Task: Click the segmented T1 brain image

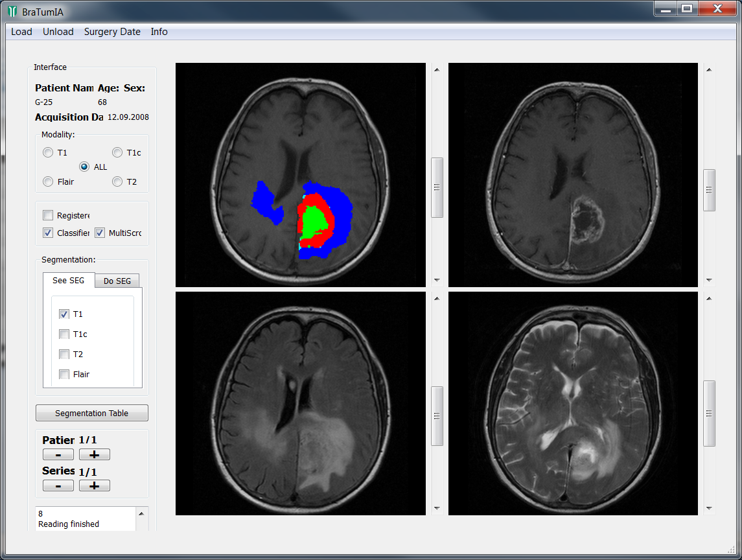Action: [x=301, y=175]
